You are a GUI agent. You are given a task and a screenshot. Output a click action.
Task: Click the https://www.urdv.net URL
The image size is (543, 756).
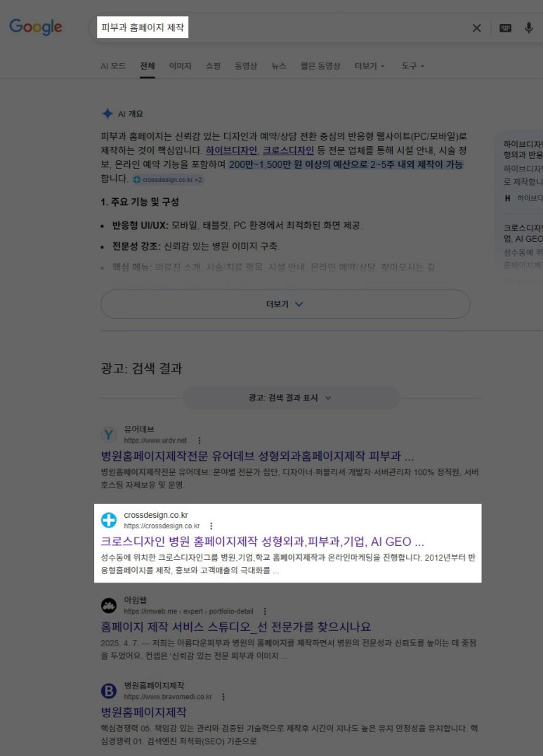pyautogui.click(x=155, y=441)
